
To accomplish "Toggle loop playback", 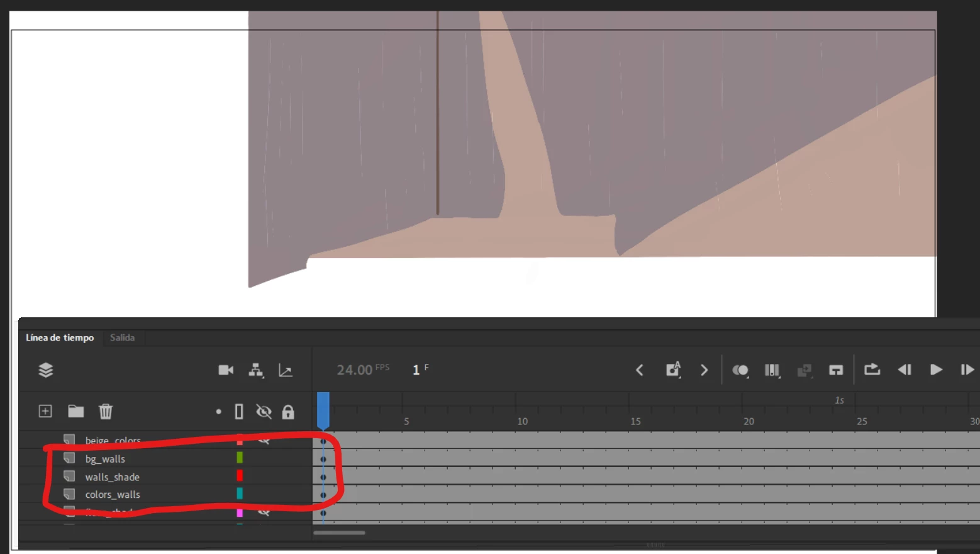I will 872,370.
